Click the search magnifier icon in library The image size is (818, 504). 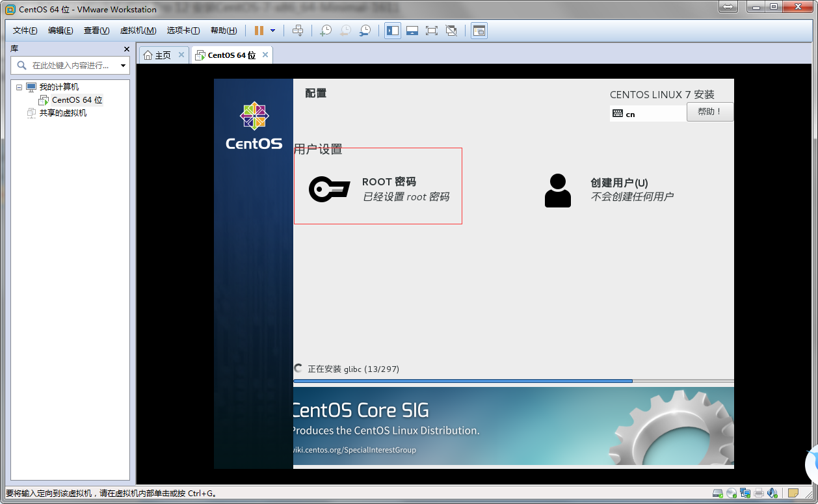(21, 65)
